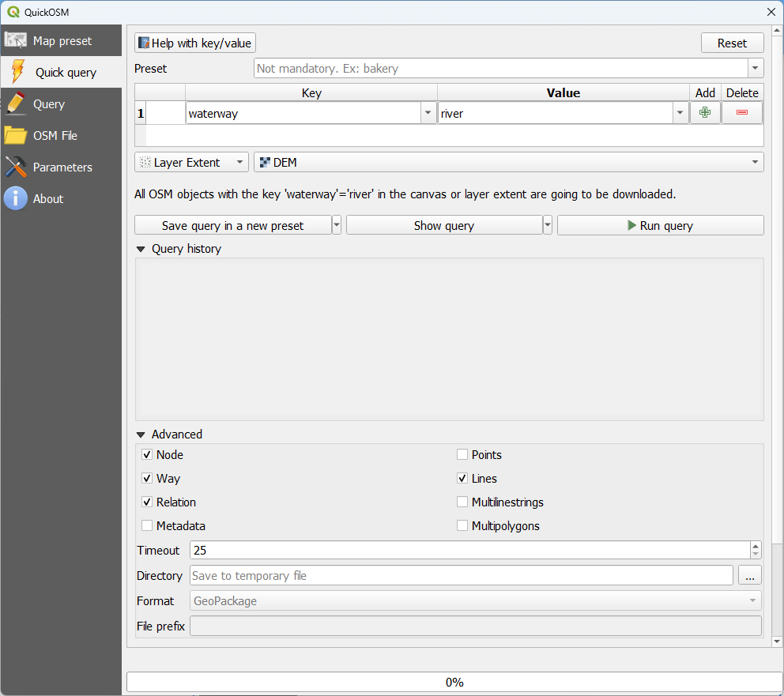The image size is (784, 696).
Task: Open the DEM layer selector
Action: click(755, 162)
